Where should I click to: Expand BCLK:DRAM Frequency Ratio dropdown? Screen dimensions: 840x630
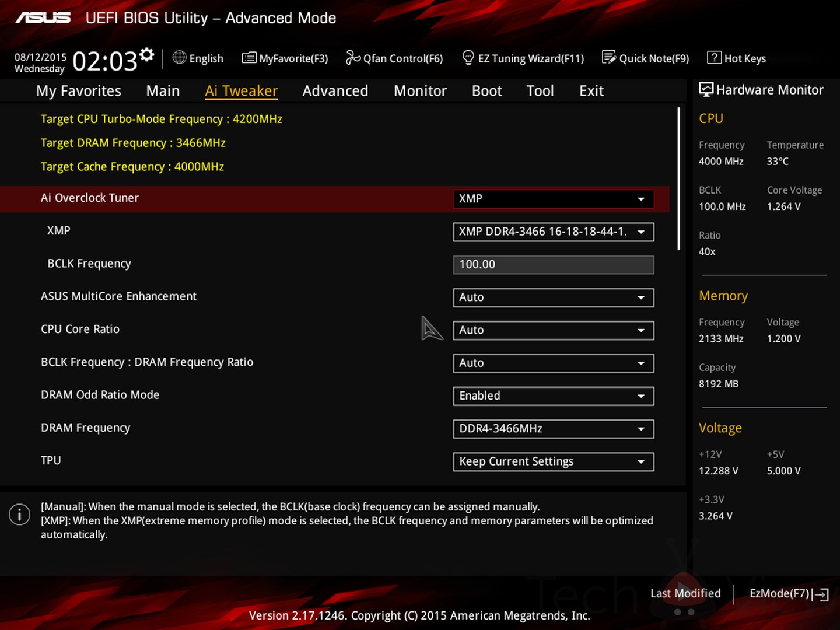tap(553, 363)
